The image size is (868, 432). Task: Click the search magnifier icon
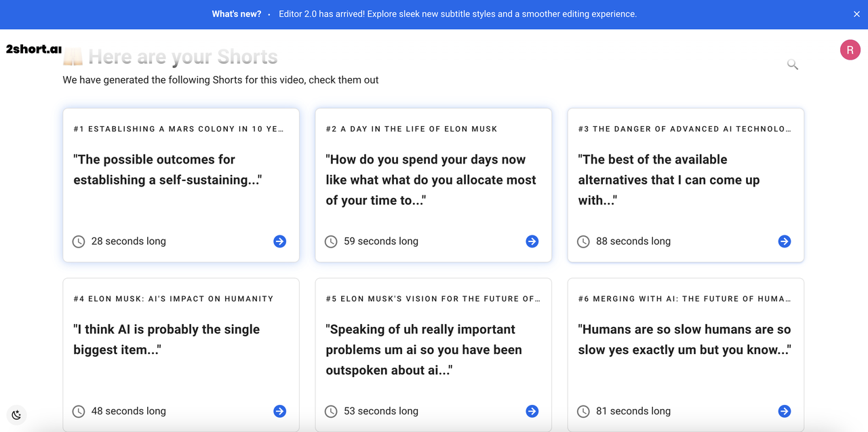pos(792,64)
